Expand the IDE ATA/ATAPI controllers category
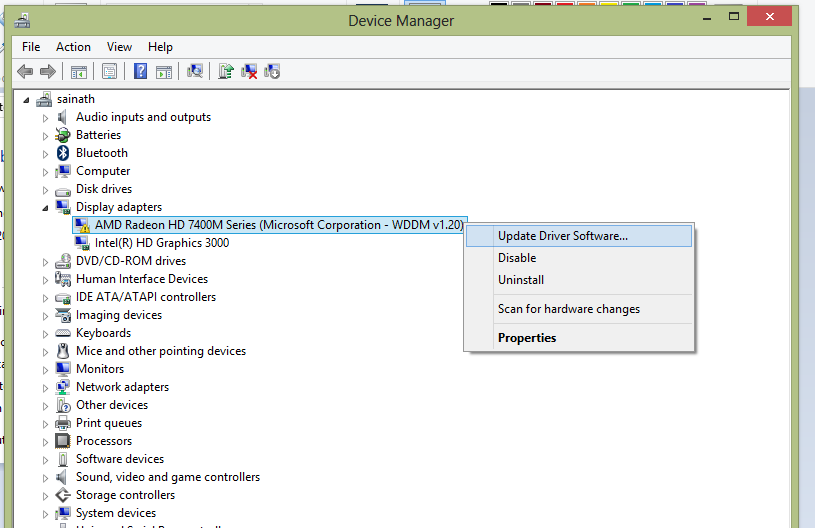Screen dimensions: 815x528 click(45, 298)
